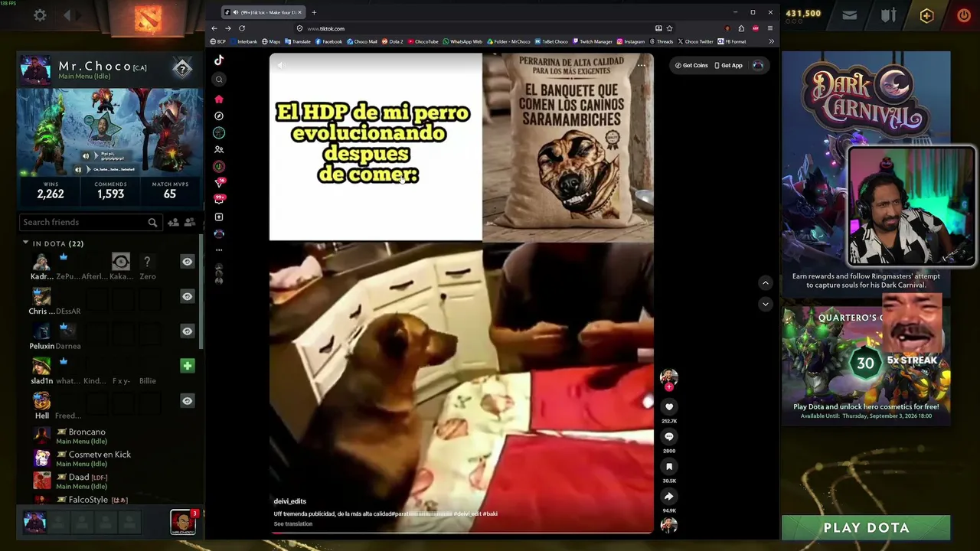Follow deivi_edits via the avatar plus
This screenshot has width=980, height=551.
tap(668, 387)
